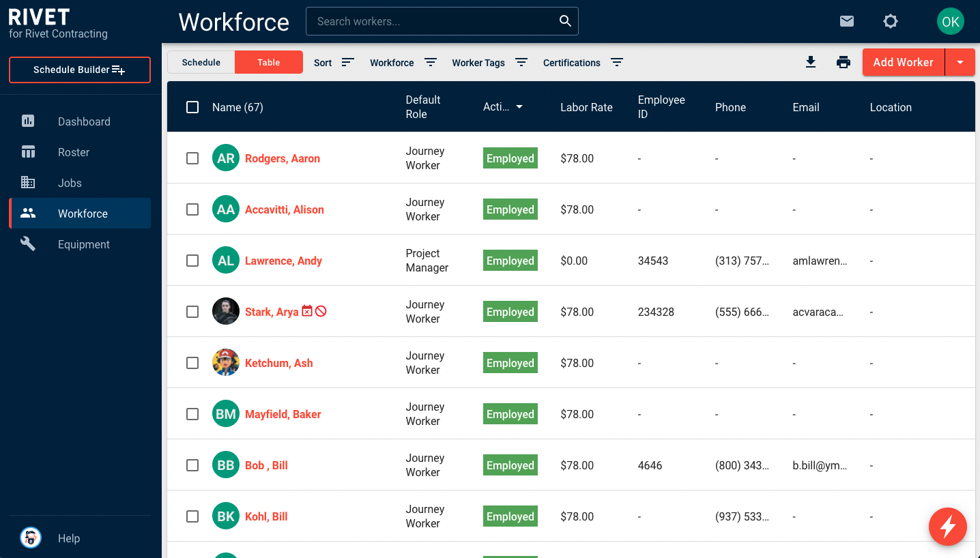Click Project Manager role cell
The image size is (980, 558).
click(x=427, y=261)
